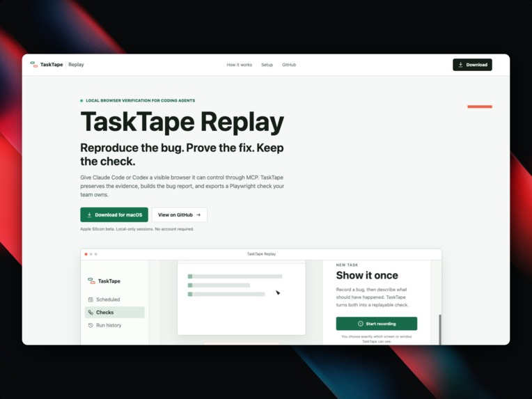Click the history clock icon by Run history
This screenshot has height=399, width=532.
[x=91, y=325]
